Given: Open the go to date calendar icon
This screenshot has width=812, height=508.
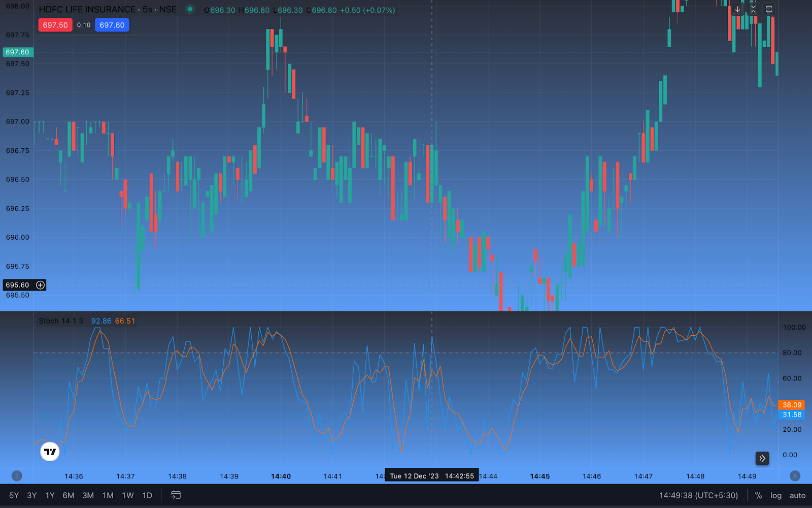Looking at the screenshot, I should (x=176, y=495).
